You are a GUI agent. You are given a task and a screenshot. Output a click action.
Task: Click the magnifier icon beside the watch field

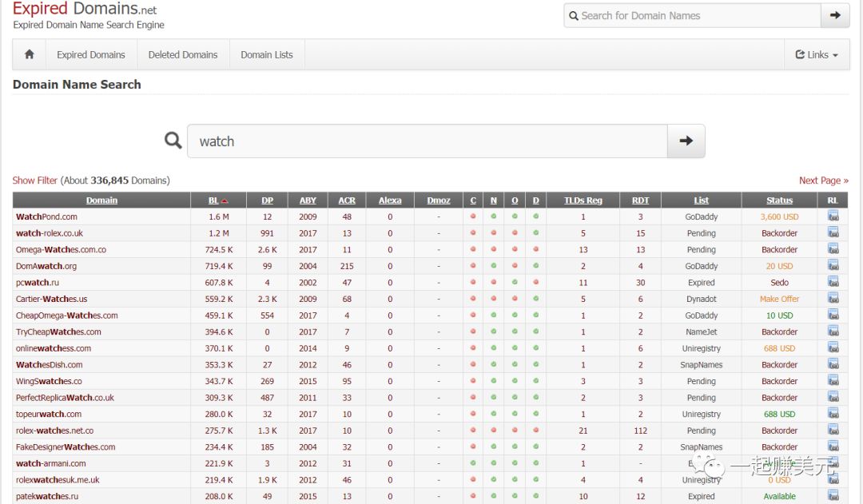click(x=173, y=141)
